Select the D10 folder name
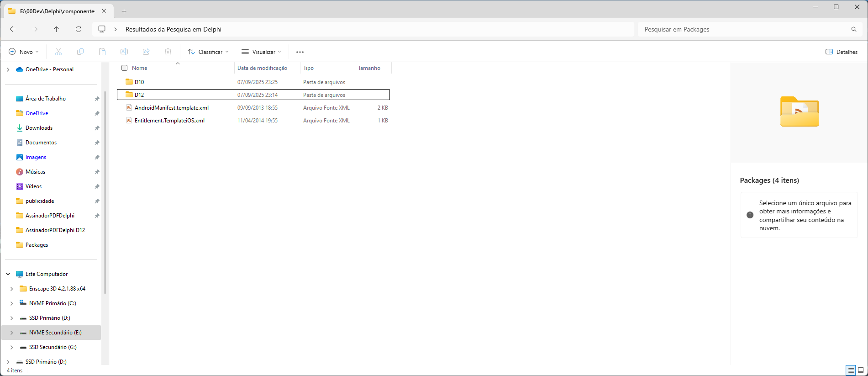 (x=139, y=82)
